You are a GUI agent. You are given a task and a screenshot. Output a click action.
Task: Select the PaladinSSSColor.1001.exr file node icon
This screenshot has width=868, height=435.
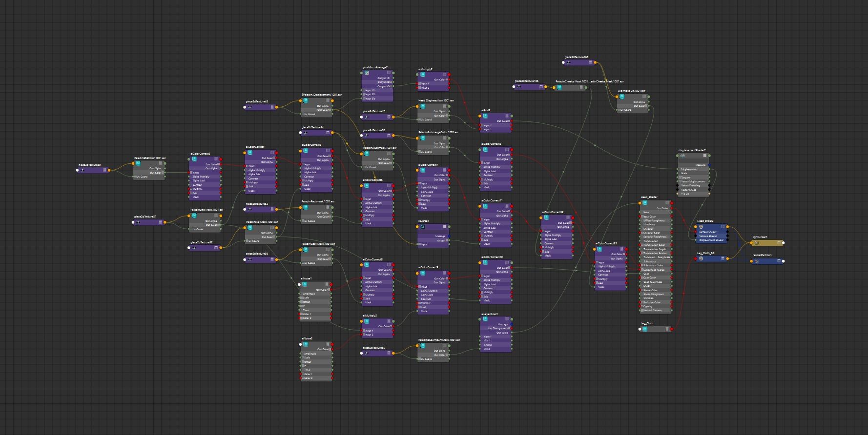pyautogui.click(x=139, y=164)
